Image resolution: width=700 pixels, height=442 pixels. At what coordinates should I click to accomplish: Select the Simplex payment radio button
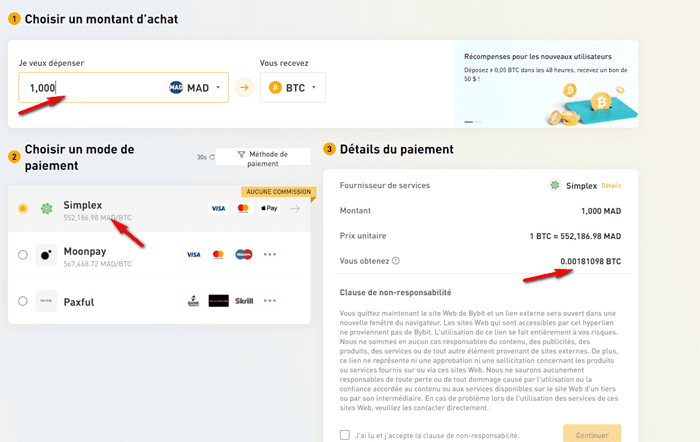click(x=23, y=208)
